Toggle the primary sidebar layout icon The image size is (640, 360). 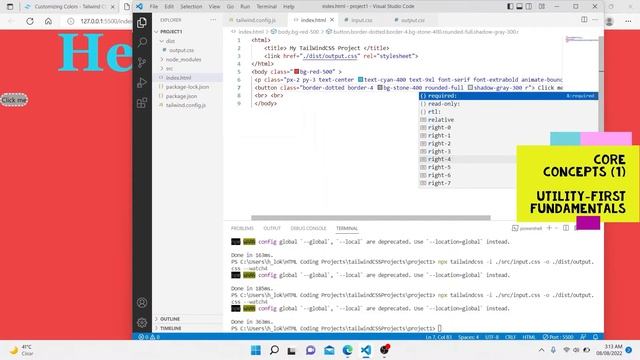pos(510,7)
